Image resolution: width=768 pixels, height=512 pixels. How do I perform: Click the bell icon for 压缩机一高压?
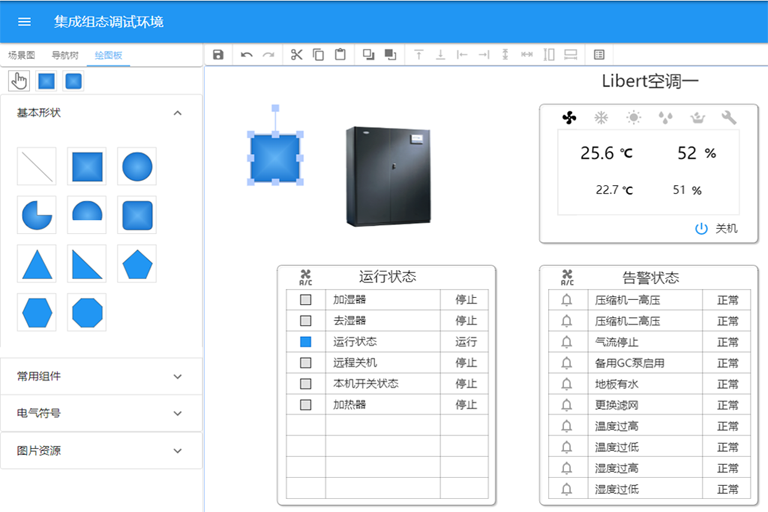point(567,300)
